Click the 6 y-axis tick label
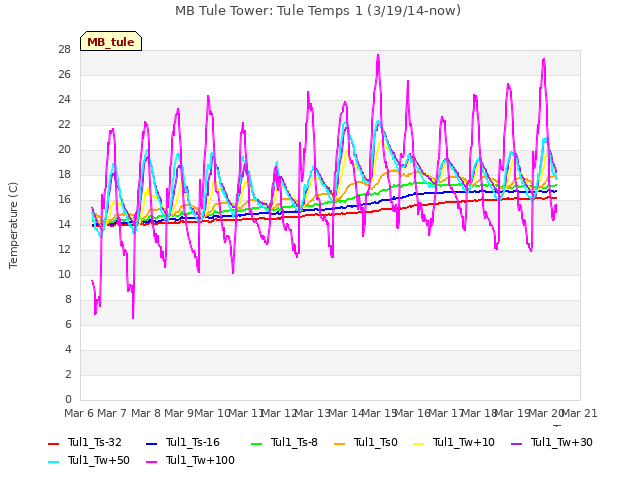 click(x=68, y=324)
